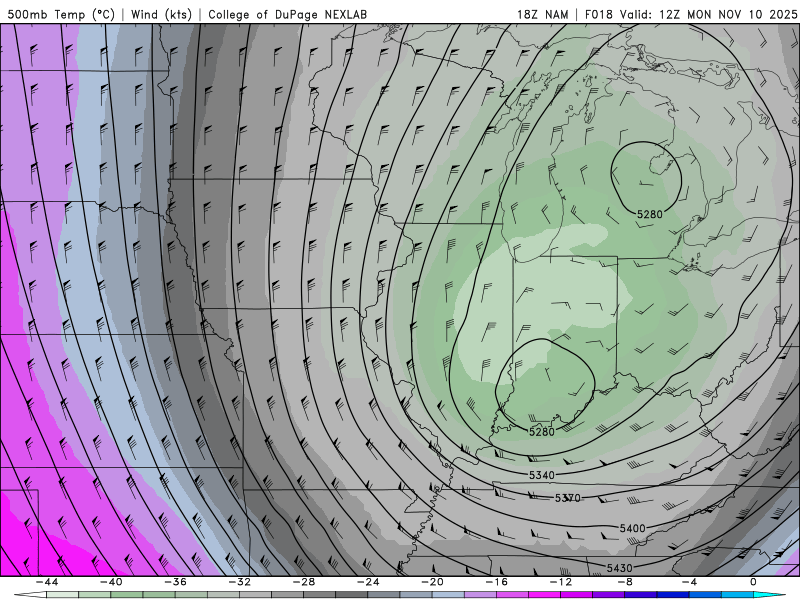
Task: Click the -40 color scale label
Action: coord(111,582)
